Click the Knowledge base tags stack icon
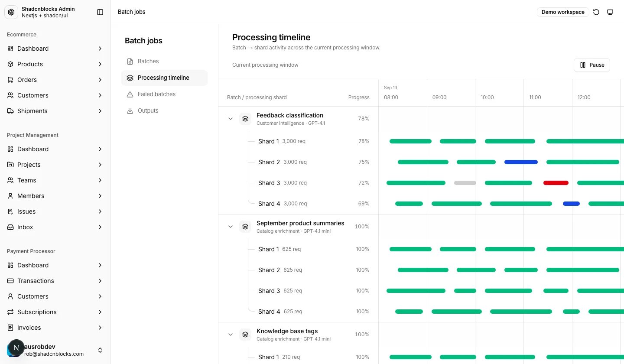This screenshot has height=364, width=624. (245, 335)
